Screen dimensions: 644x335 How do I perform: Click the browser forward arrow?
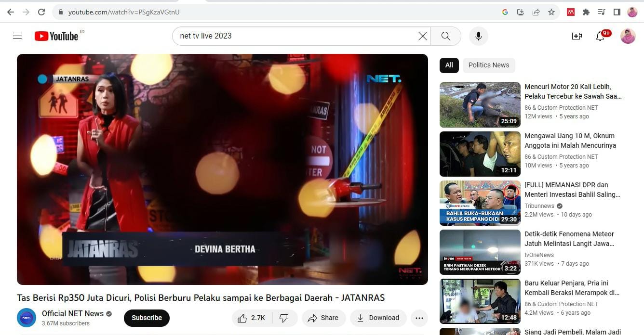[26, 12]
